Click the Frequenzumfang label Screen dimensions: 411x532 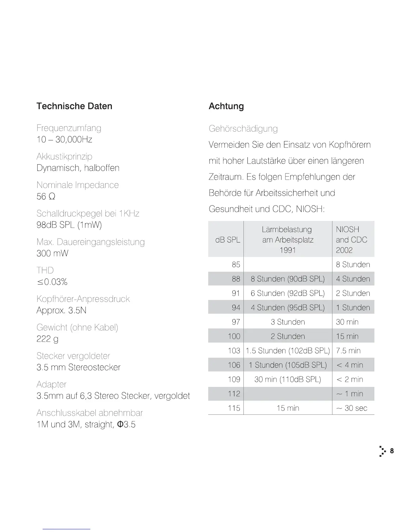69,128
